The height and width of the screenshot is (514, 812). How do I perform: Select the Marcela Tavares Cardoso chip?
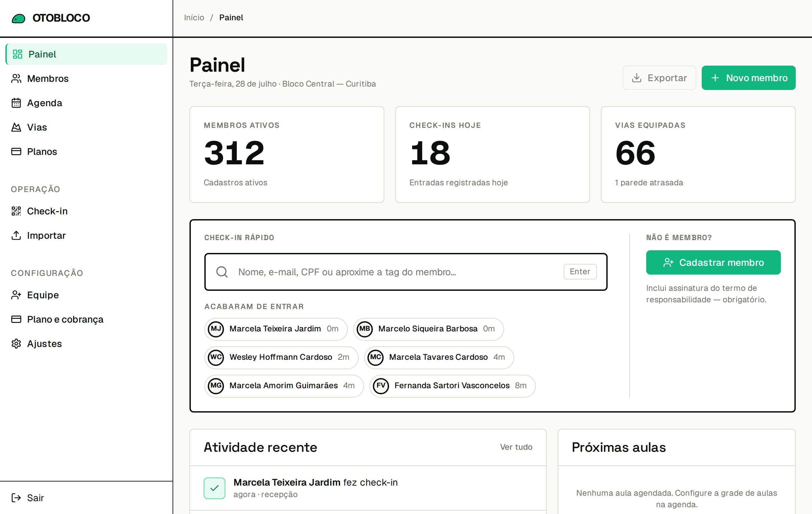click(439, 357)
